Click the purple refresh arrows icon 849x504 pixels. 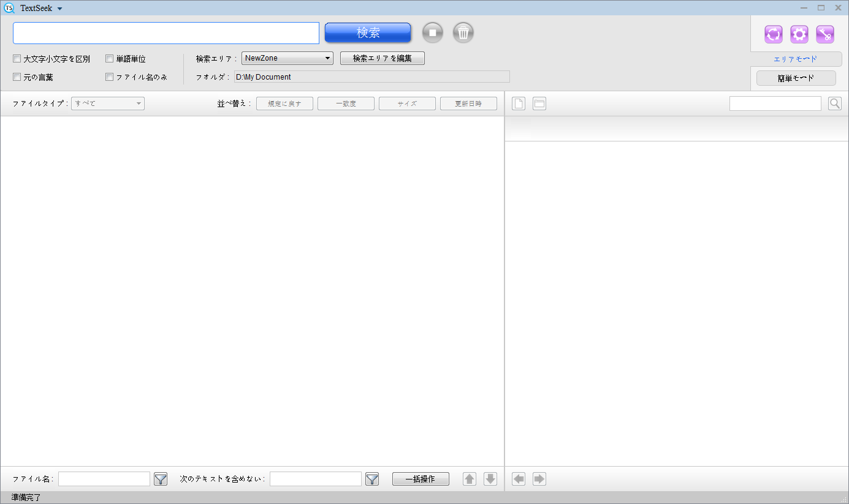point(773,34)
